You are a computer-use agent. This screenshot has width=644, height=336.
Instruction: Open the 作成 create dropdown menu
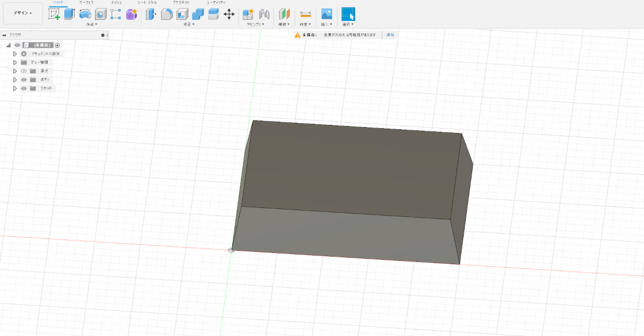coord(92,24)
